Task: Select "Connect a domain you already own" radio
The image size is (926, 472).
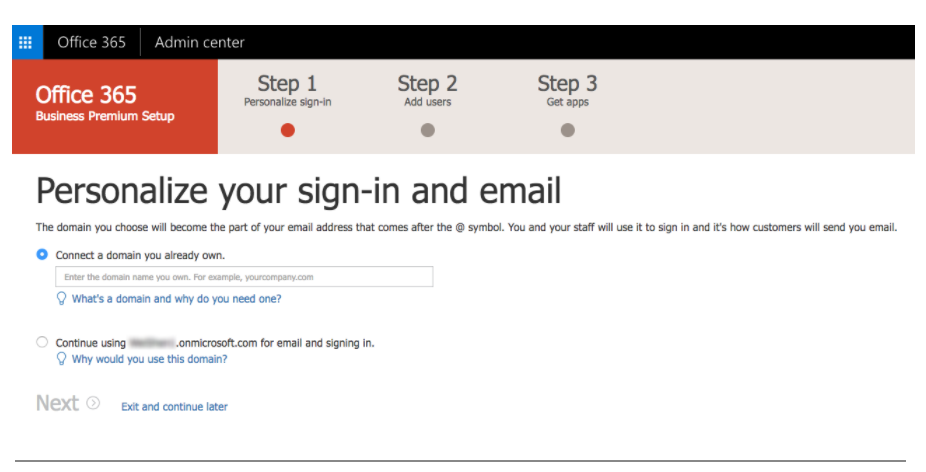Action: 42,255
